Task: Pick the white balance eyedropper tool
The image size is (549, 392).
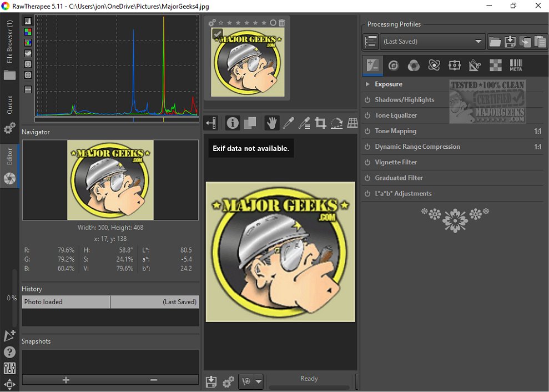Action: point(288,123)
